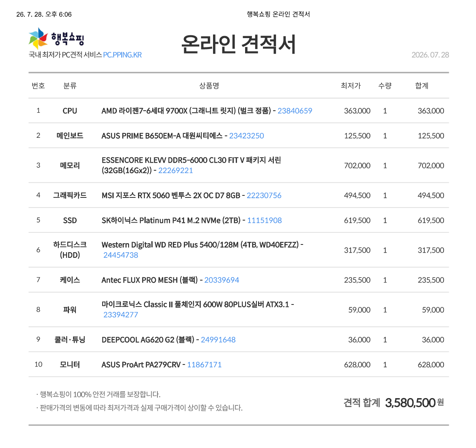This screenshot has width=476, height=448.
Task: Click the 3,580,500 total estimate amount
Action: [410, 403]
